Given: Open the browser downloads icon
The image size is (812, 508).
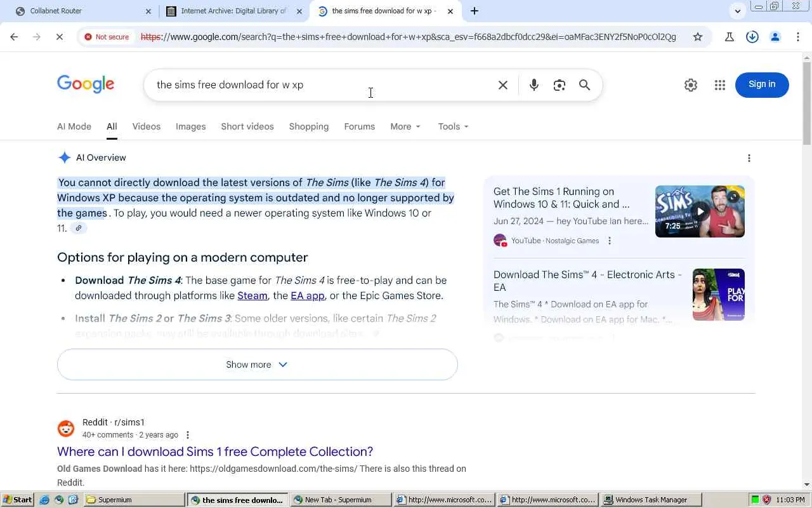Looking at the screenshot, I should tap(752, 37).
